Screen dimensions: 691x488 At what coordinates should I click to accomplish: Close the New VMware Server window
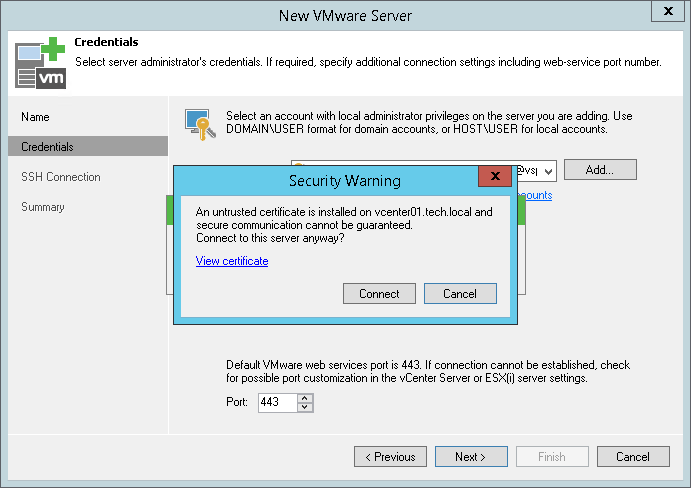pos(668,11)
